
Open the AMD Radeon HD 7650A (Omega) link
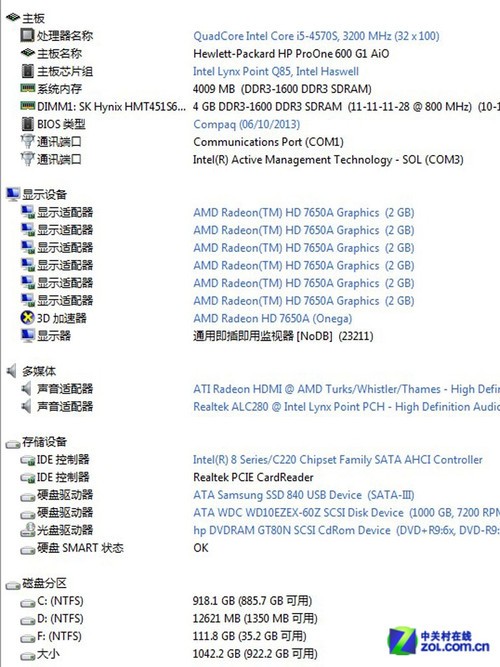point(272,318)
